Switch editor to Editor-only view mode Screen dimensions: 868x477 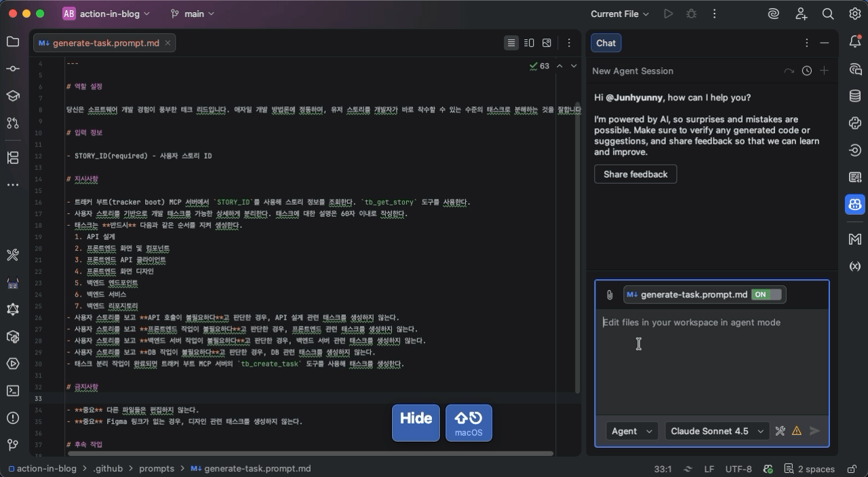click(511, 43)
